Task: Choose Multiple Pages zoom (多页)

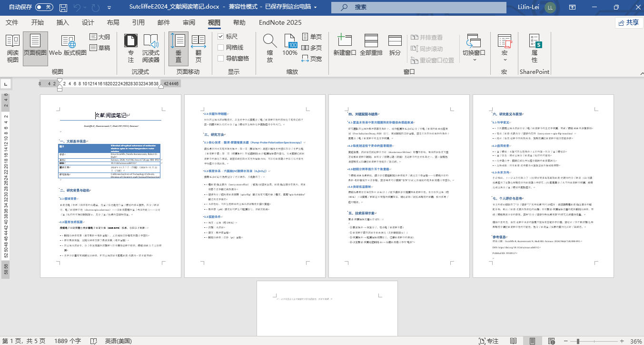Action: click(x=312, y=48)
